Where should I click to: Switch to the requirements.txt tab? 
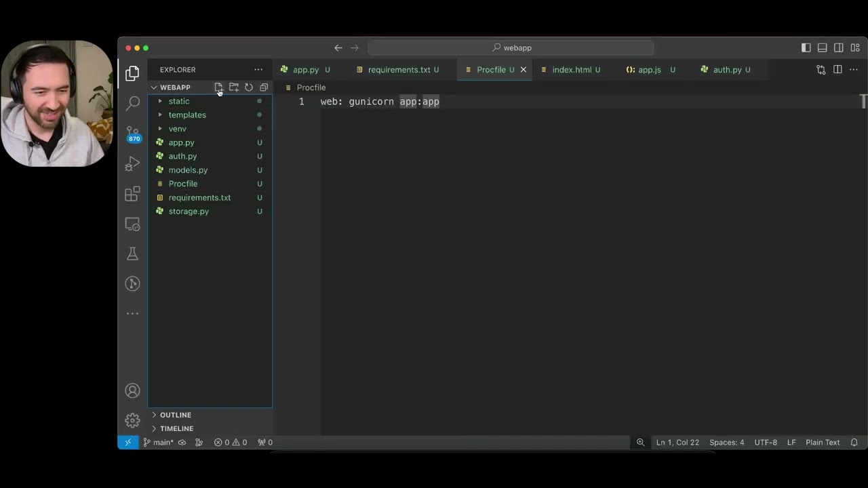point(399,70)
